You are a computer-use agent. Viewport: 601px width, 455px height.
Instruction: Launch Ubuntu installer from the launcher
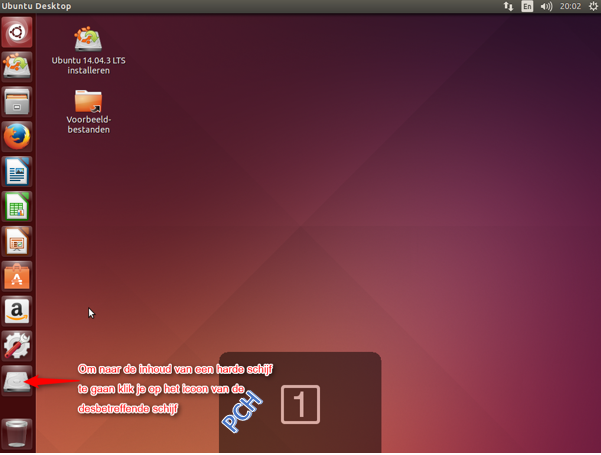click(x=17, y=67)
